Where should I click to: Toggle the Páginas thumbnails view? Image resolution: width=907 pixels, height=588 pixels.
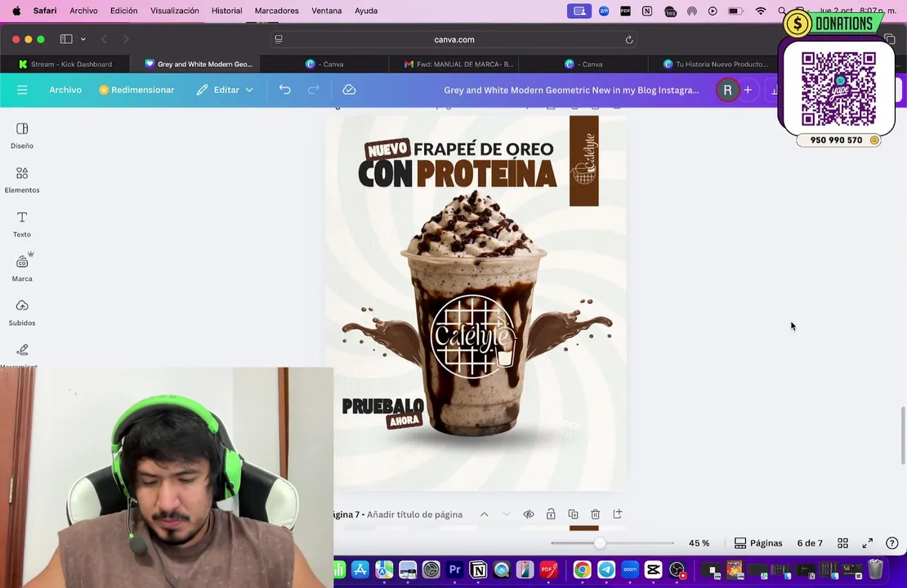[757, 543]
